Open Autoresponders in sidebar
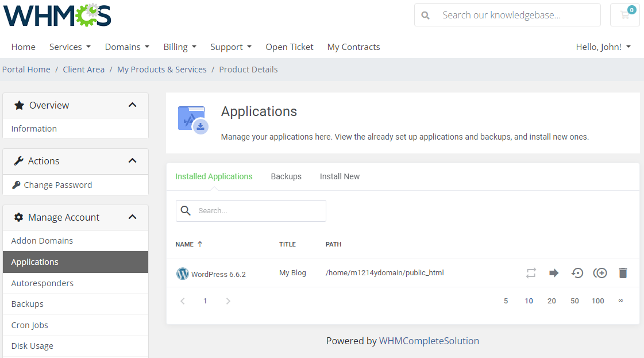This screenshot has width=644, height=358. coord(76,283)
